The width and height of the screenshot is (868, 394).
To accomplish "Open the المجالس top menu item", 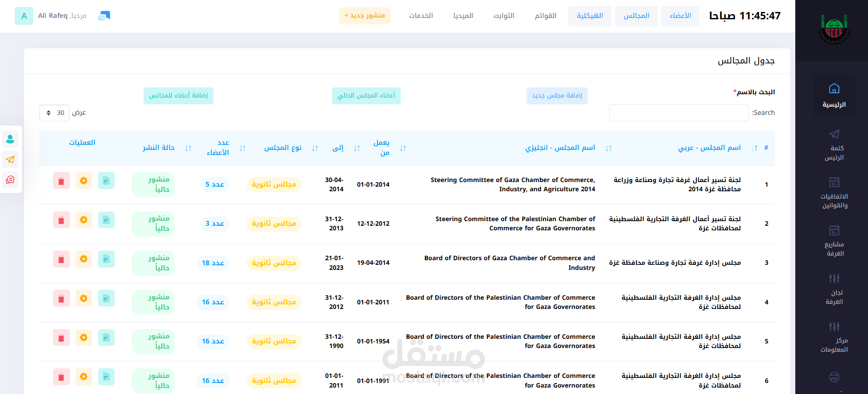I will point(636,16).
